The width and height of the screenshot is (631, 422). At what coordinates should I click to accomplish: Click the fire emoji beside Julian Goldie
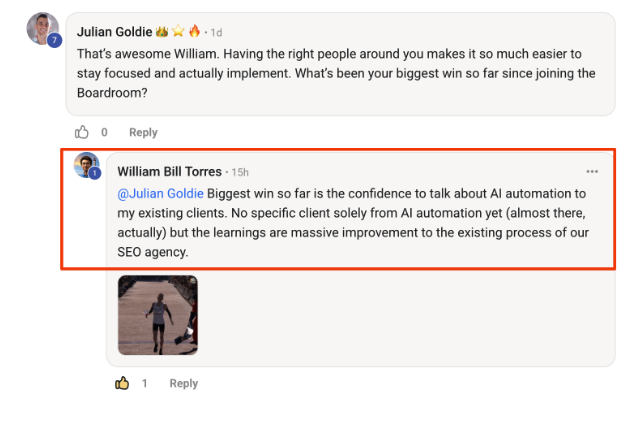coord(193,32)
